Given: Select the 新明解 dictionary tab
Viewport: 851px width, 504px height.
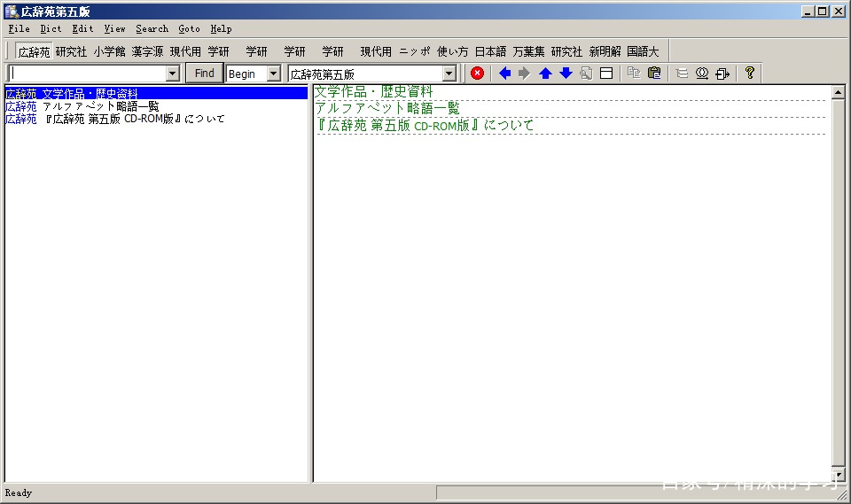Looking at the screenshot, I should click(605, 51).
